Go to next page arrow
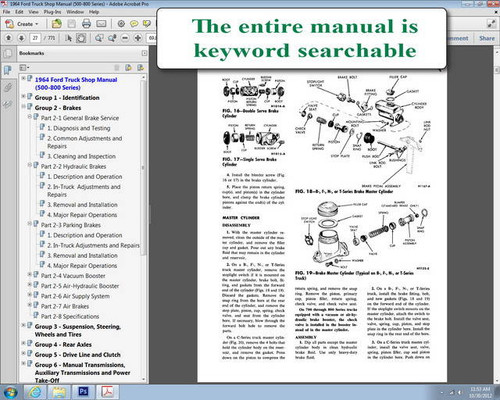This screenshot has height=400, width=500. click(21, 38)
